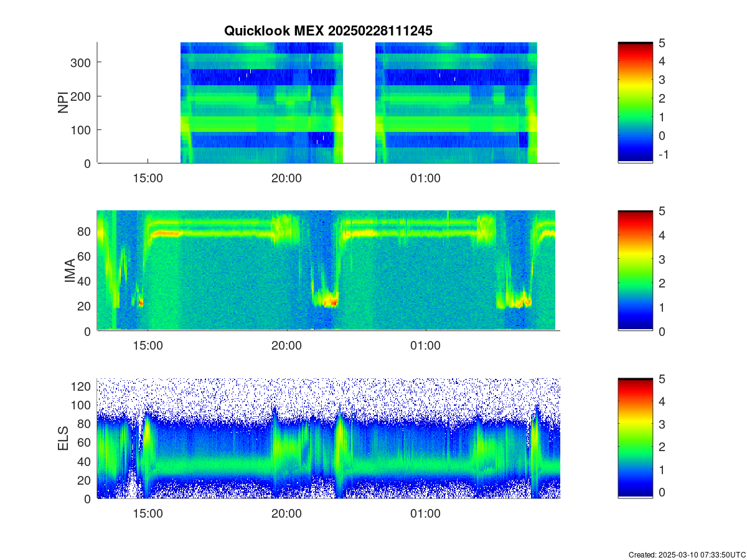Click the 3 label on NPI colorbar

coord(662,80)
